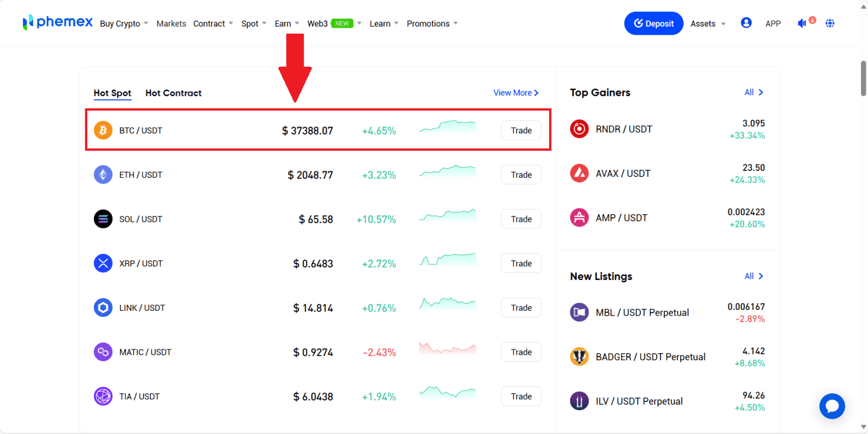Click the globe language icon

pos(829,23)
